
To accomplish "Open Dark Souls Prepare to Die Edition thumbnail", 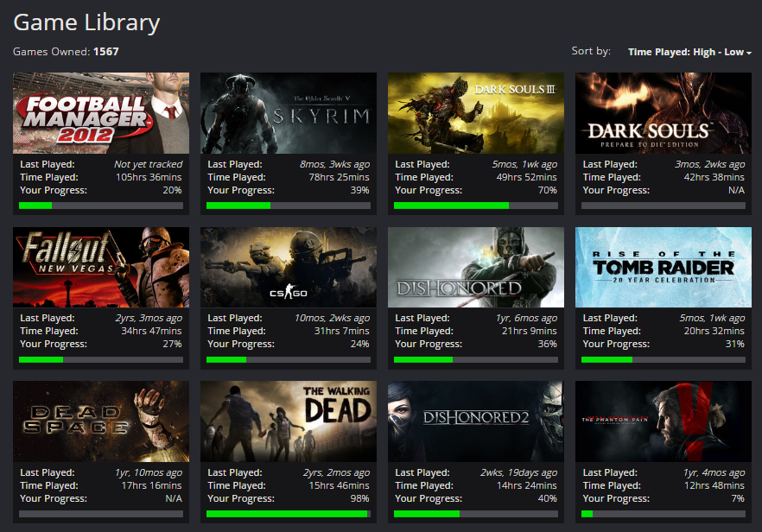I will tap(664, 113).
